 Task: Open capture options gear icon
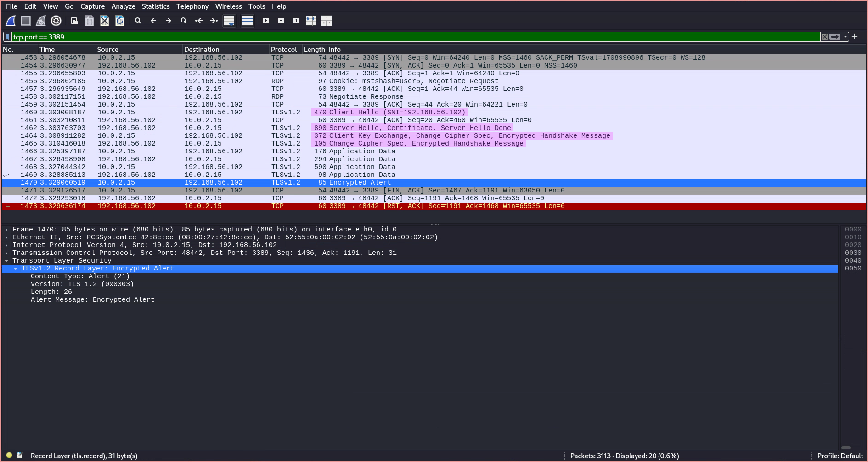[56, 21]
